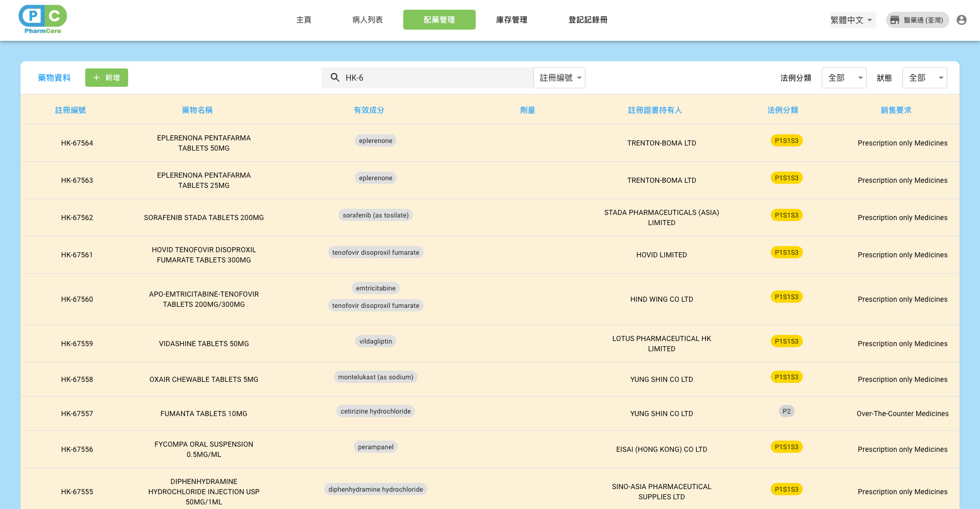The width and height of the screenshot is (980, 509).
Task: Click the PharmCare logo
Action: click(43, 19)
